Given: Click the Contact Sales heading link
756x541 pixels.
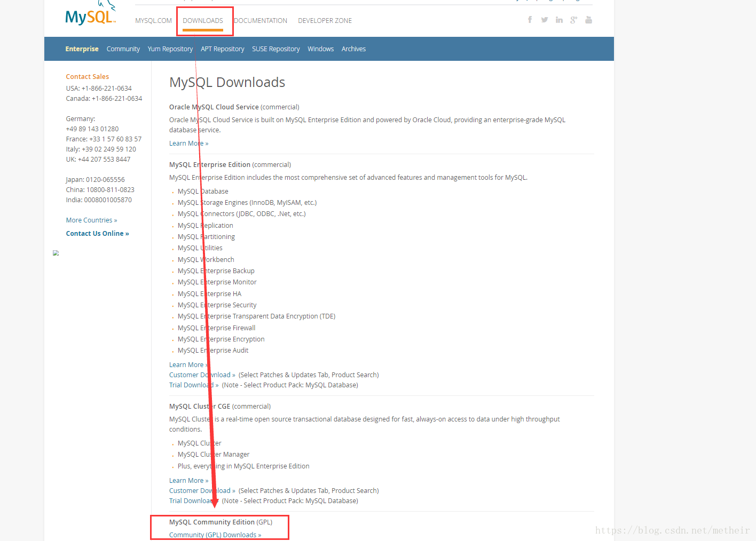Looking at the screenshot, I should click(x=87, y=77).
